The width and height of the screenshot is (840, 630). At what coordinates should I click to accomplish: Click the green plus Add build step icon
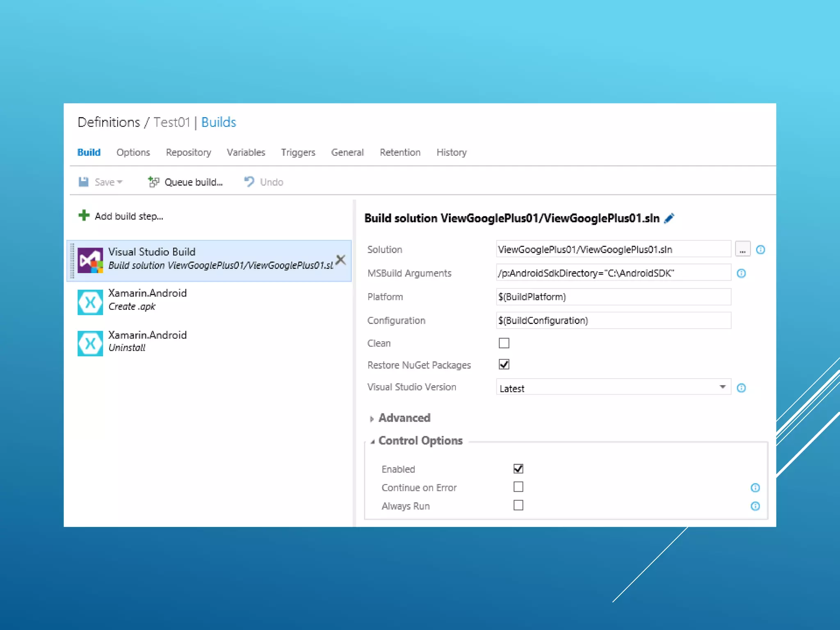tap(84, 216)
